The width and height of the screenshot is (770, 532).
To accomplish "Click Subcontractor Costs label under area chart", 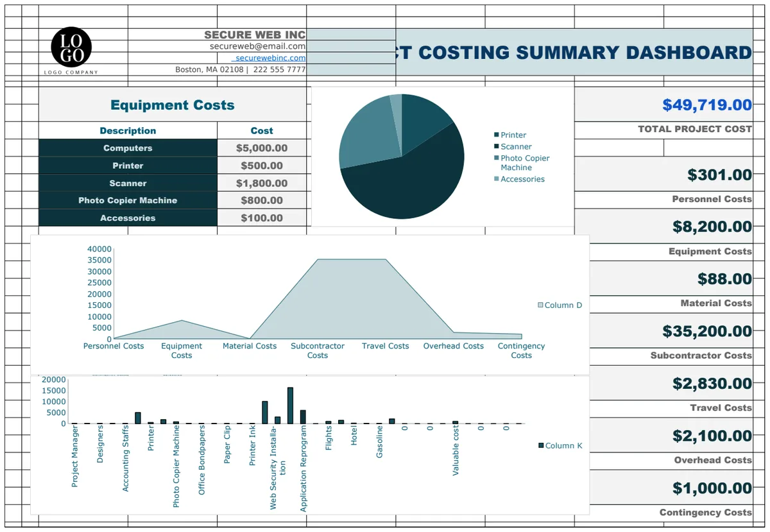I will 318,350.
